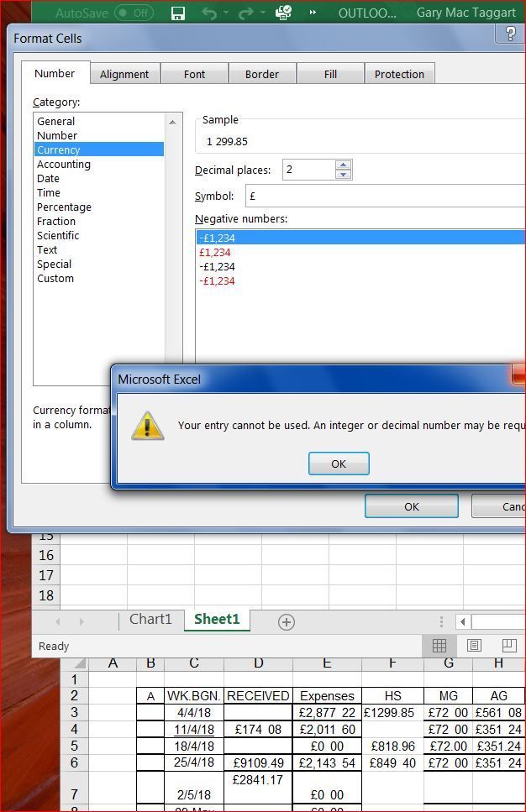Switch to the Font tab
Viewport: 526px width, 812px height.
(194, 74)
